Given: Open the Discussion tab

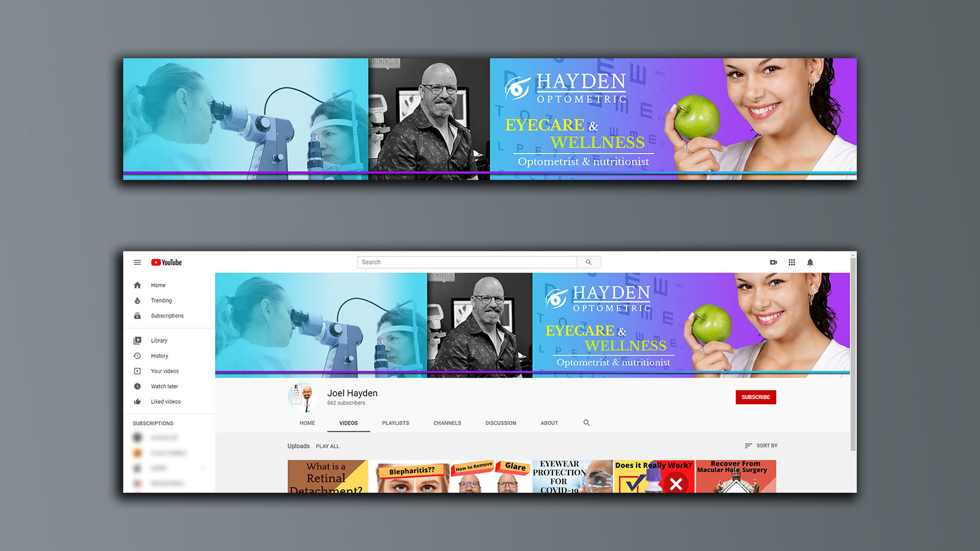Looking at the screenshot, I should [501, 423].
